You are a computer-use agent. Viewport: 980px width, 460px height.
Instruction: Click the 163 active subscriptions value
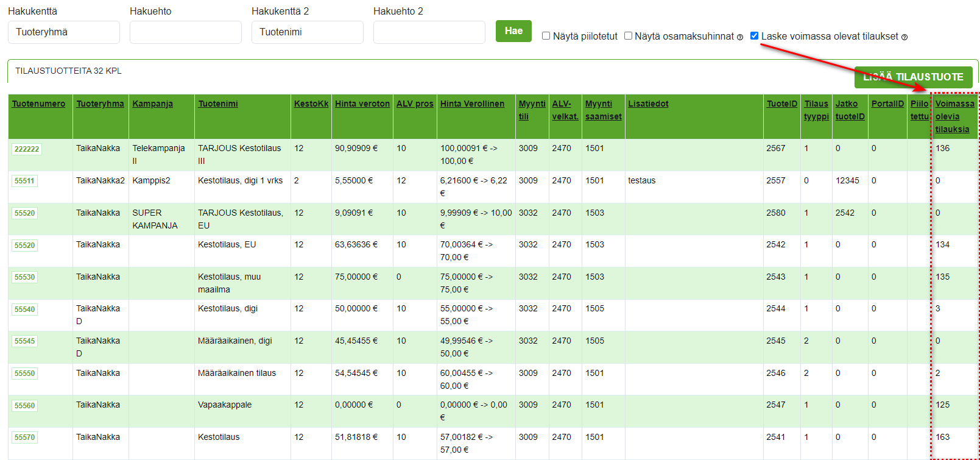click(x=943, y=437)
